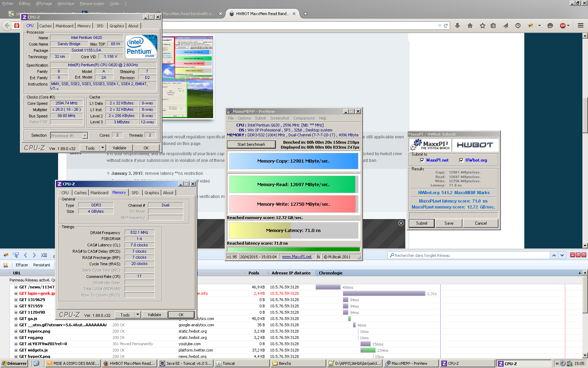
Task: Click Memory-Latency yellow result bar
Action: [293, 230]
